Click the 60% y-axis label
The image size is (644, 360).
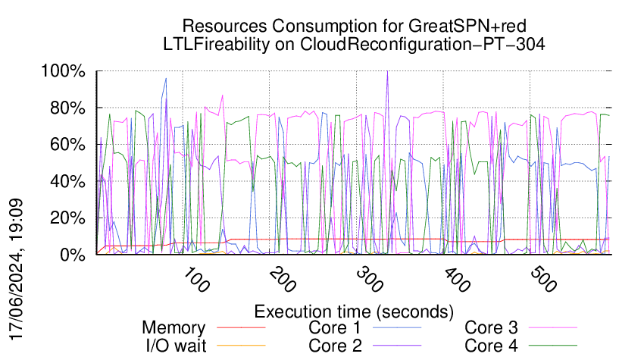[x=67, y=145]
